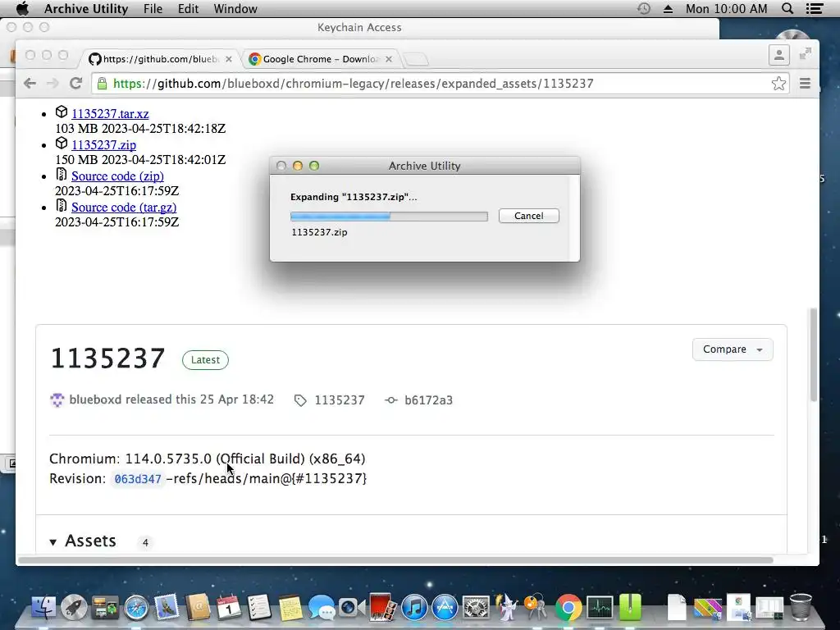Switch to the GitHub tab

[x=160, y=59]
